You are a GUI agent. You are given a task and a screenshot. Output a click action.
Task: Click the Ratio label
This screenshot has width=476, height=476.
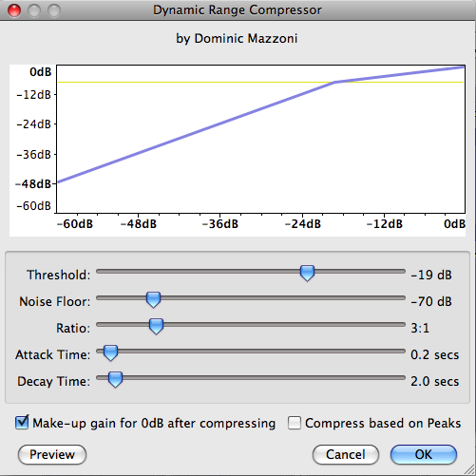click(73, 328)
